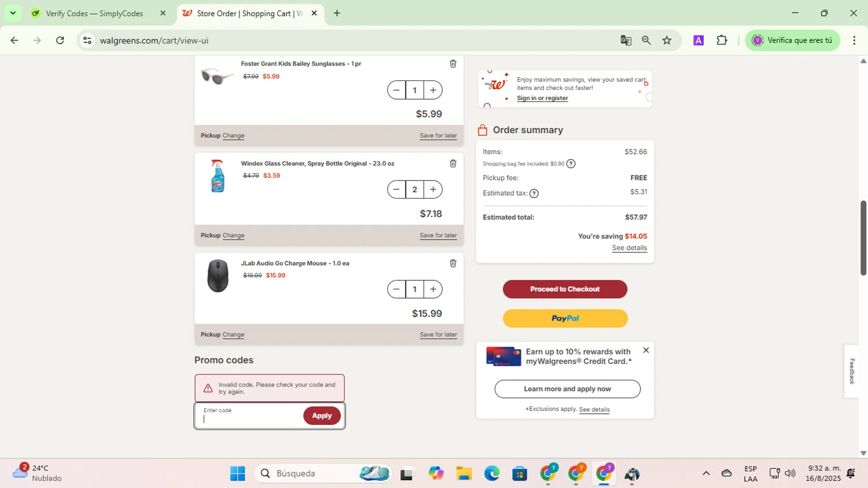Open estimated tax help icon
The height and width of the screenshot is (488, 868).
[534, 193]
